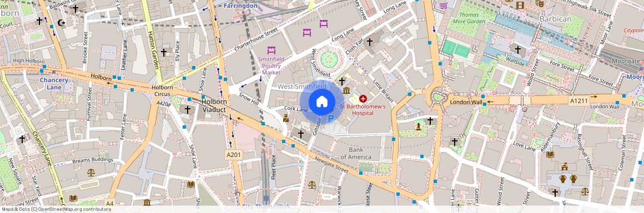Select the A1211 road shield
Screen dimensions: 644x213
578,100
